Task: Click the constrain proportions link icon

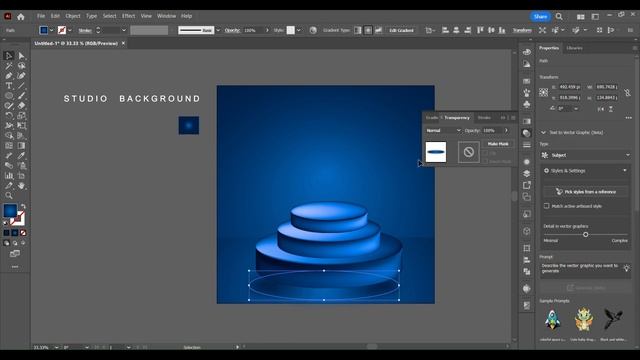Action: pyautogui.click(x=627, y=93)
